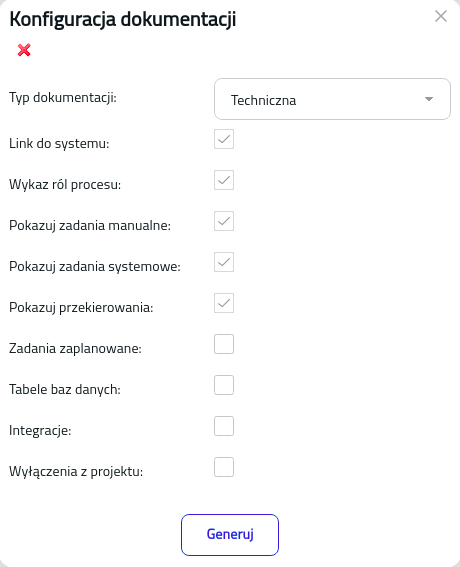Screen dimensions: 460x567
Task: Uncheck the Link do systemu checkbox
Action: coord(224,139)
